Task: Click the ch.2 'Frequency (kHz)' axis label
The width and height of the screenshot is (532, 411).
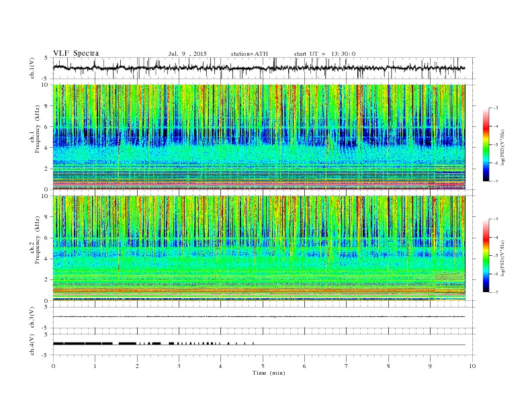Action: click(x=37, y=240)
